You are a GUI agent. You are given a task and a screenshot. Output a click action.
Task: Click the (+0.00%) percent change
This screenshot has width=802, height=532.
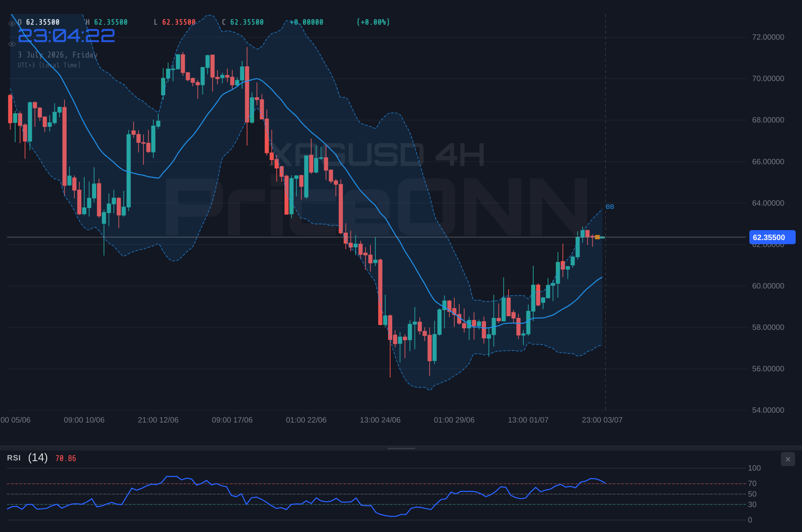[373, 22]
